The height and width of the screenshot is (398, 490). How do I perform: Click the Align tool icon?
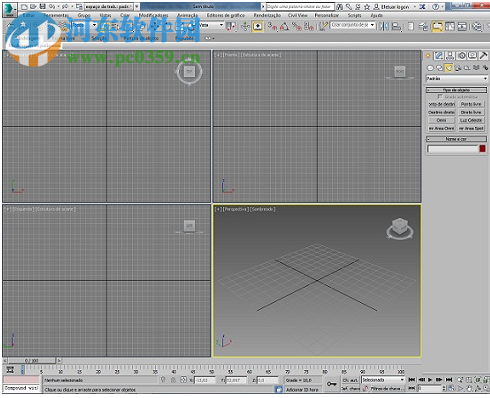click(397, 26)
